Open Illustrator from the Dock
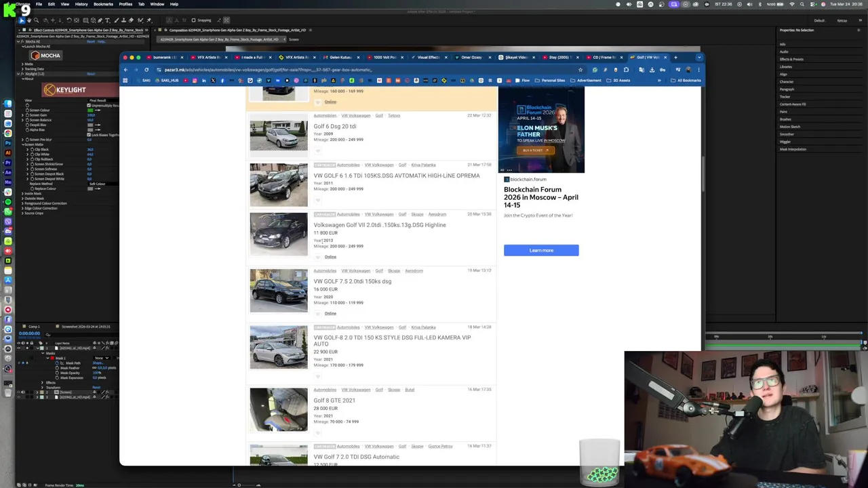 pyautogui.click(x=8, y=152)
